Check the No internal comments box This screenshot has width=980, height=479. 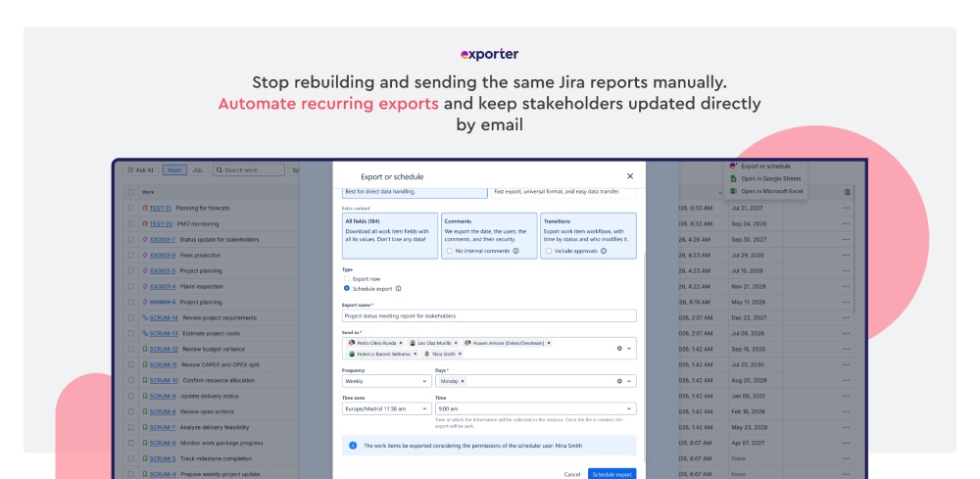450,251
